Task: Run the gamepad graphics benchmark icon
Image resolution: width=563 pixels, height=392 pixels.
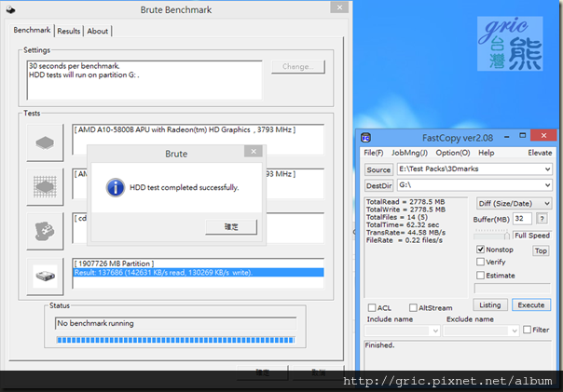Action: [x=45, y=231]
